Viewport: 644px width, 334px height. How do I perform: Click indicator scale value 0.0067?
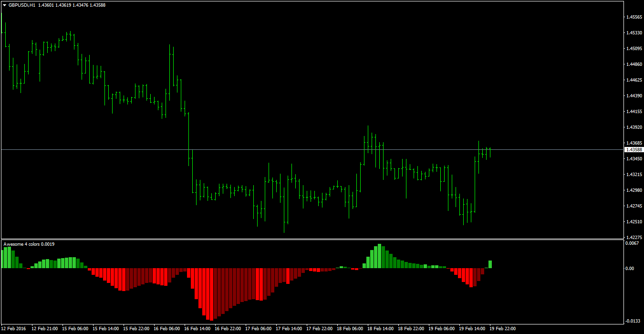pos(632,243)
